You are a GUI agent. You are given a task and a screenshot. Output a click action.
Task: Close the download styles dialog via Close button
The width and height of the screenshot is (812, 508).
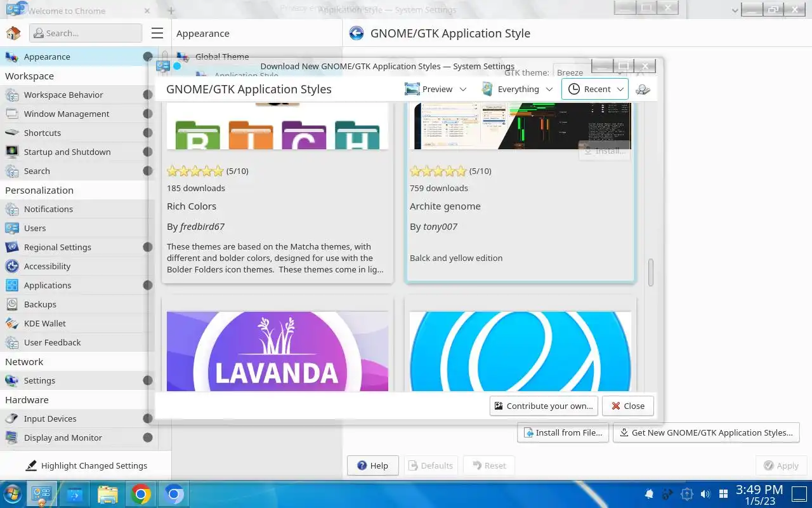[627, 406]
